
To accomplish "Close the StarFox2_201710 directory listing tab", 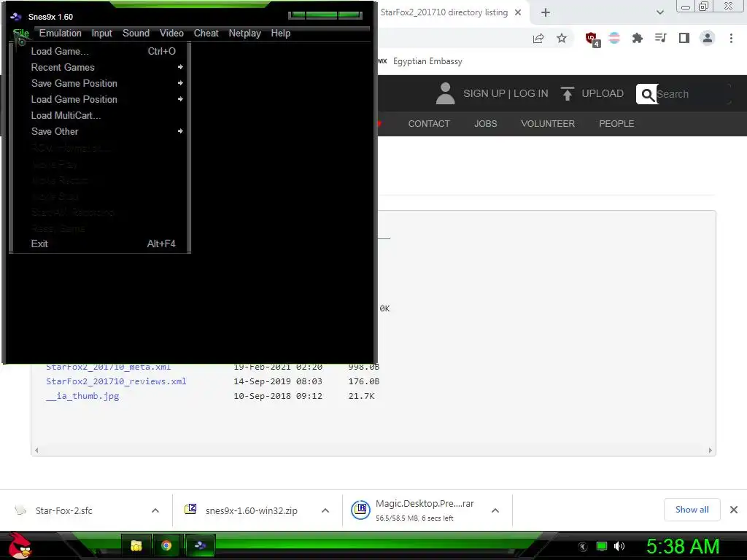I will coord(518,12).
